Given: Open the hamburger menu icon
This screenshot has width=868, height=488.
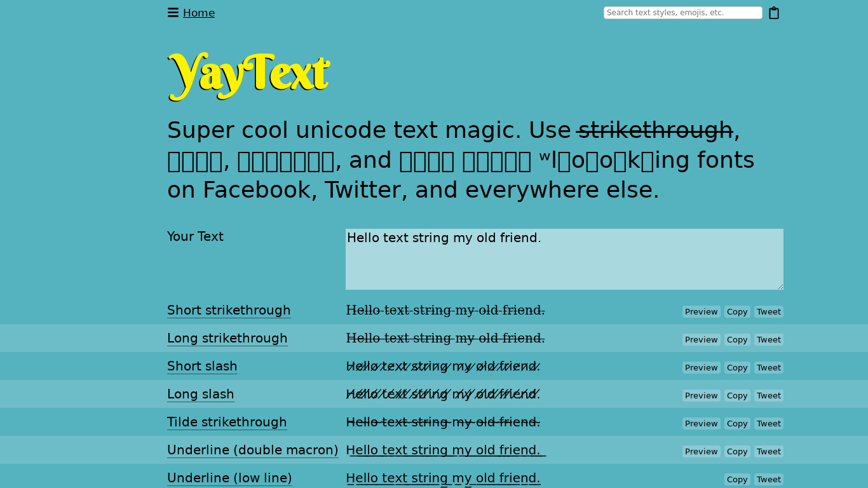Looking at the screenshot, I should coord(173,13).
